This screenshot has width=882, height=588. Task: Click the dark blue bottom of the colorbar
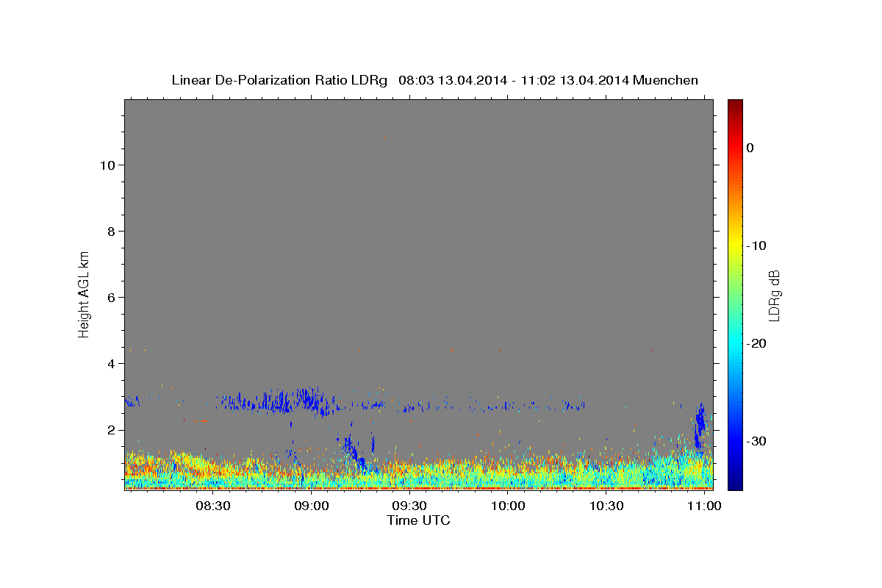(735, 481)
